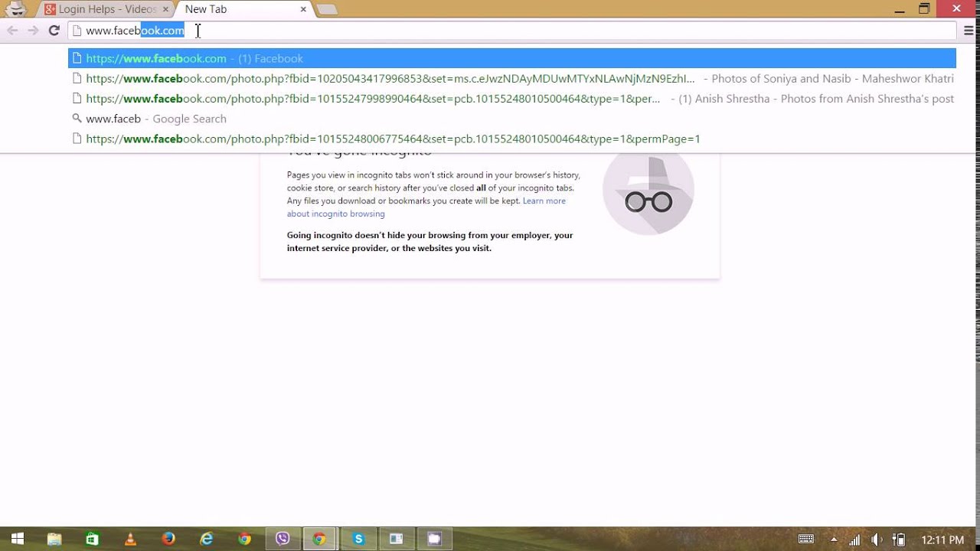Switch to the Login Helps - Videos tab
This screenshot has height=551, width=980.
[x=104, y=9]
